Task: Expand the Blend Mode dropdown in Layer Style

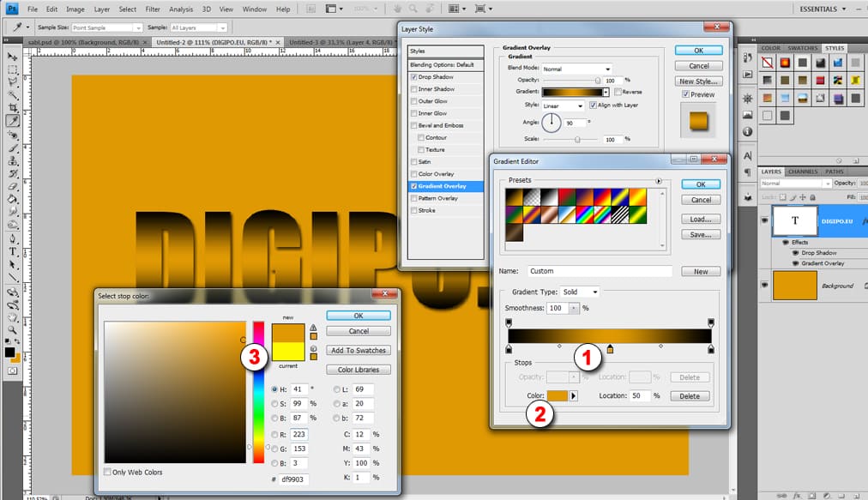Action: point(576,69)
